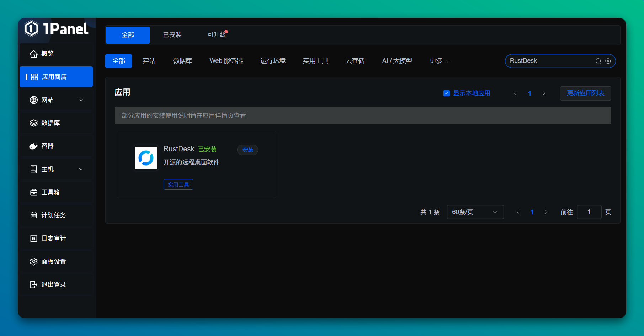Switch to 已安装 tab
Image resolution: width=644 pixels, height=336 pixels.
(172, 35)
